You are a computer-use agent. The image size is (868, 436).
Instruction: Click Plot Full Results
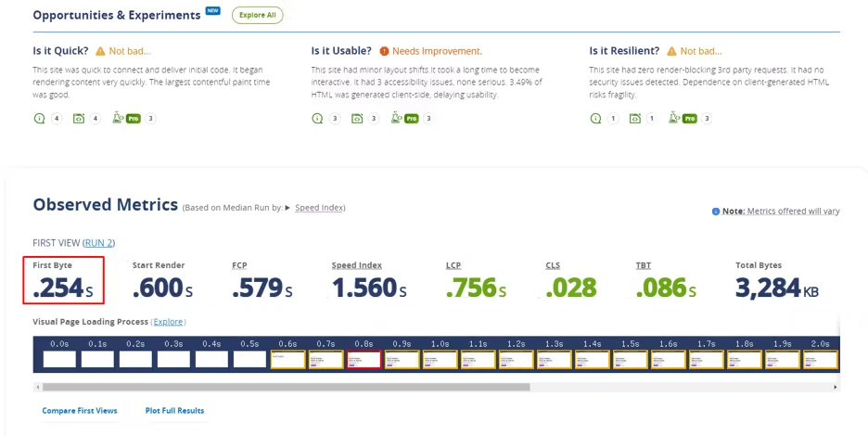[174, 410]
